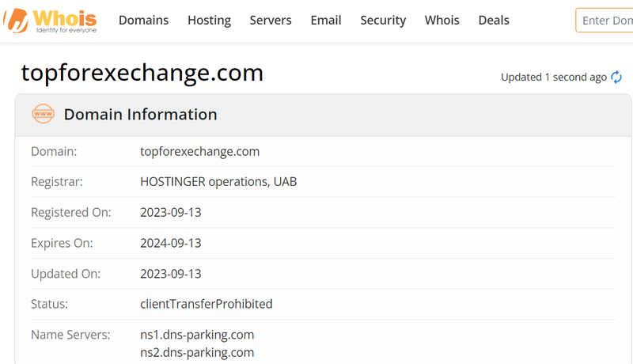Image resolution: width=633 pixels, height=364 pixels.
Task: Open the Hosting menu
Action: pos(209,20)
